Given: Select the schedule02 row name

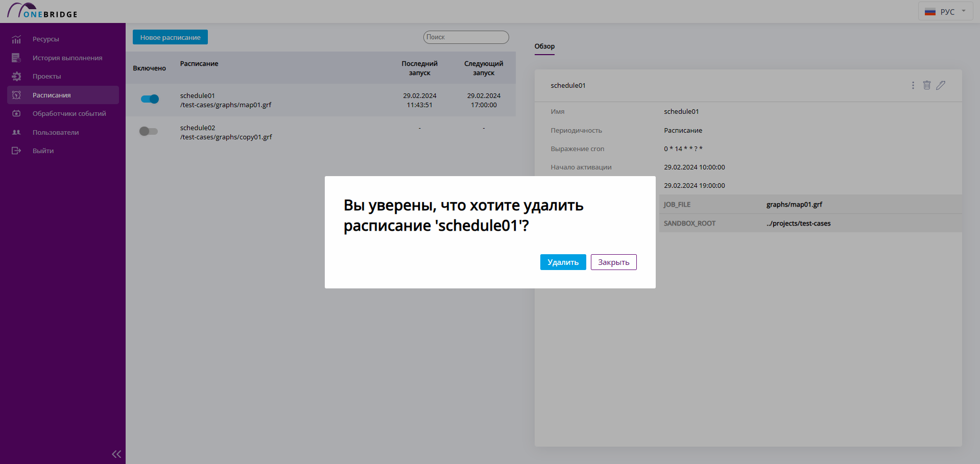Looking at the screenshot, I should [198, 128].
